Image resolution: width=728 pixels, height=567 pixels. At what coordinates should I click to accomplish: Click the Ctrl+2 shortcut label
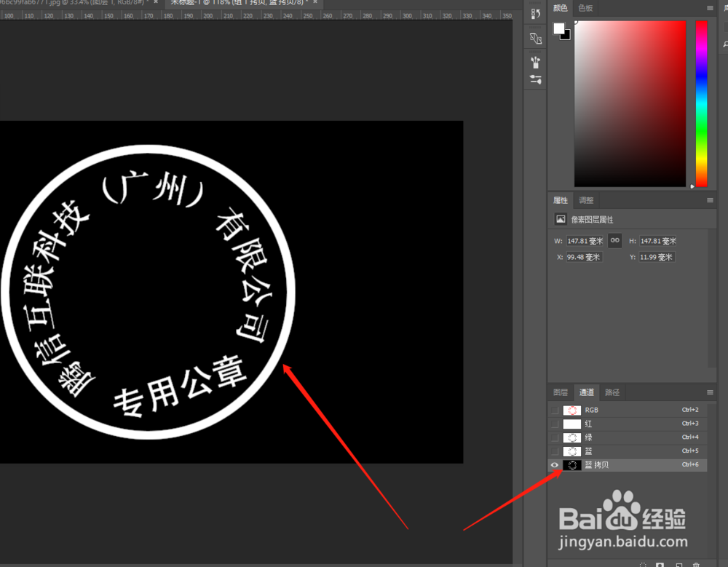pyautogui.click(x=690, y=410)
